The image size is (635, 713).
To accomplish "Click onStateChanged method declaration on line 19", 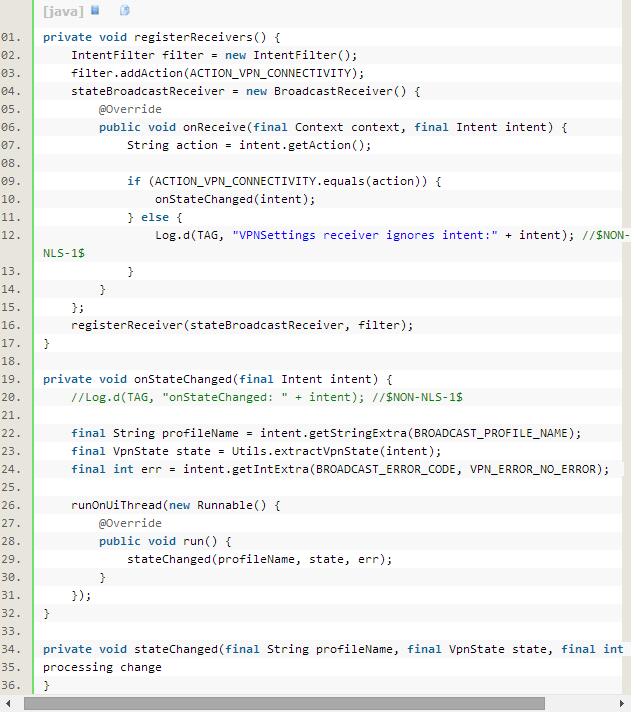I will click(x=183, y=379).
